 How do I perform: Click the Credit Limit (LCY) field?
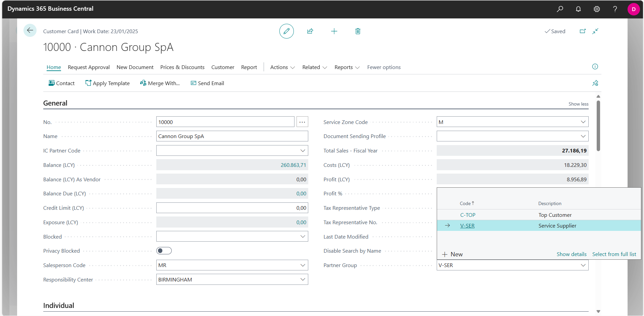point(232,208)
